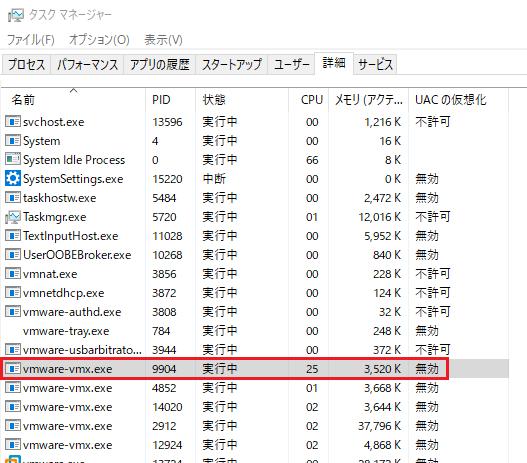
Task: Click memory value 4,868 K
Action: (x=382, y=445)
